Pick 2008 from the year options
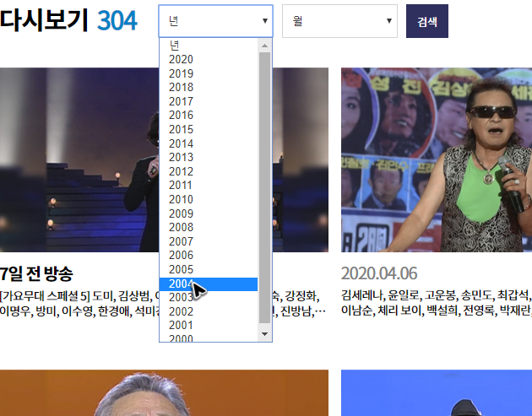Viewport: 532px width, 416px height. (209, 227)
